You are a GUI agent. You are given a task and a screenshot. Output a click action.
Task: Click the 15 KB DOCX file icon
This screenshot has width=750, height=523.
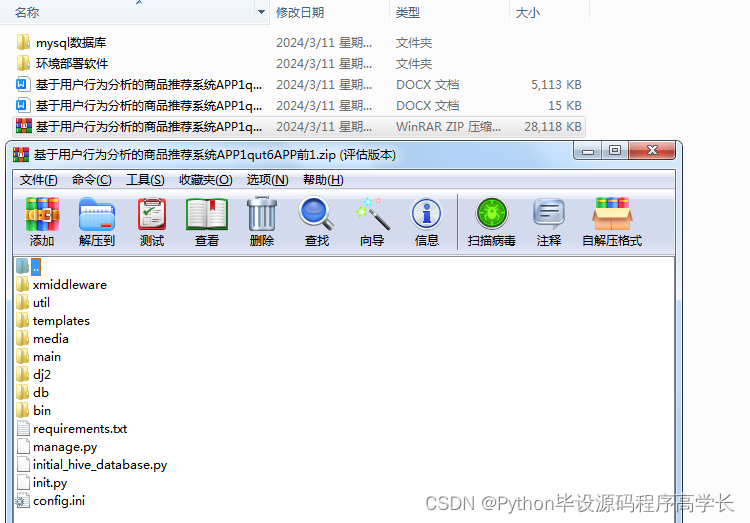(x=22, y=105)
